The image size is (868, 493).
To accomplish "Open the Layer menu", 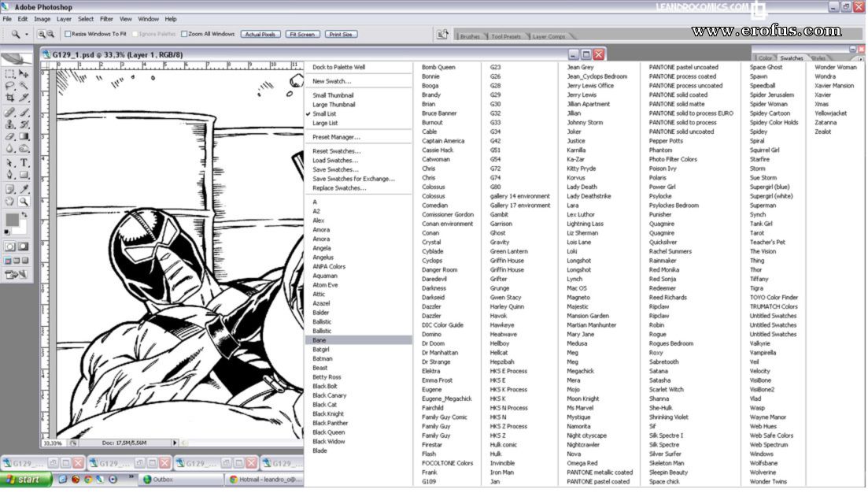I will pos(64,19).
